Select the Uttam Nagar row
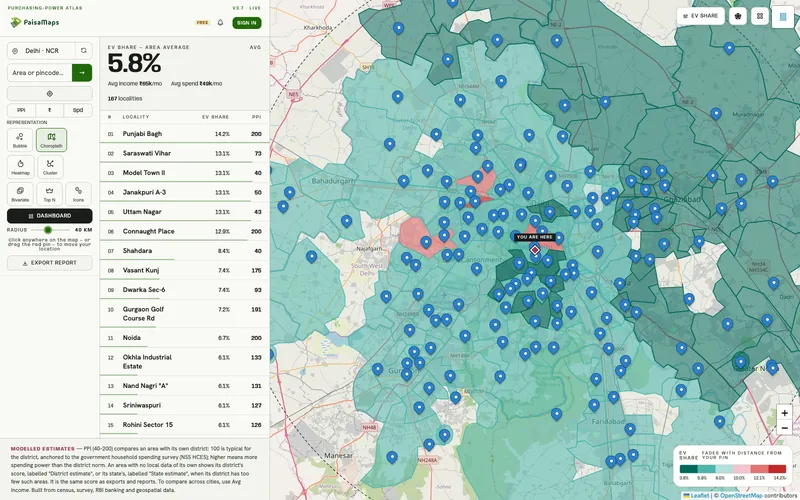800x500 pixels. click(x=184, y=211)
